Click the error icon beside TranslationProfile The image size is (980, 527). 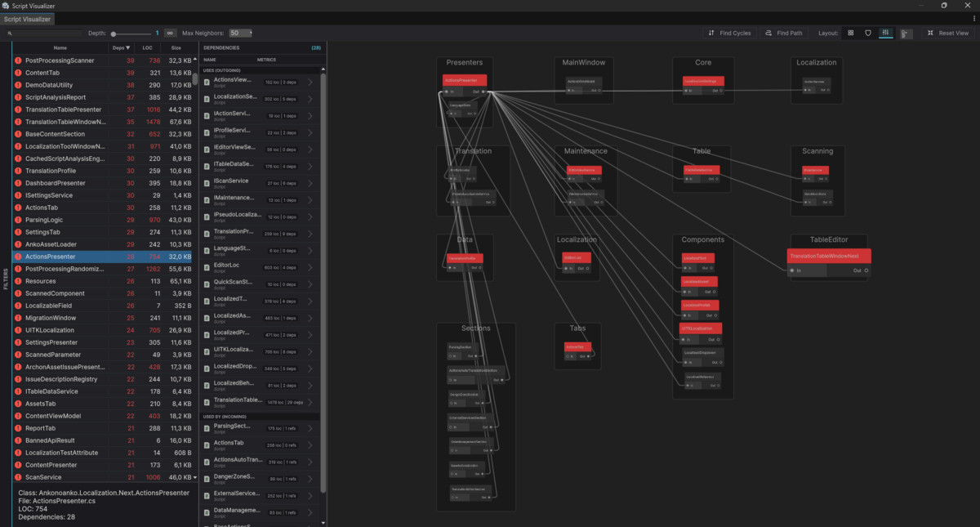pos(19,171)
